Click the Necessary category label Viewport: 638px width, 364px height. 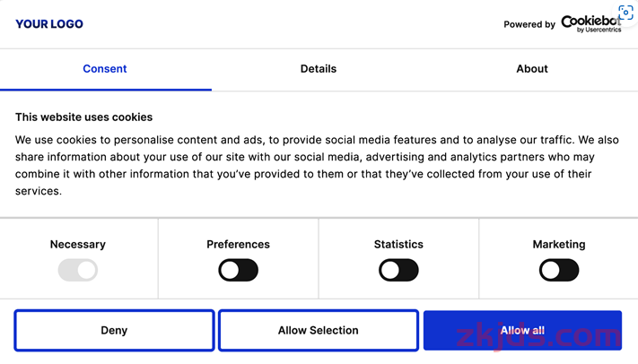[78, 244]
